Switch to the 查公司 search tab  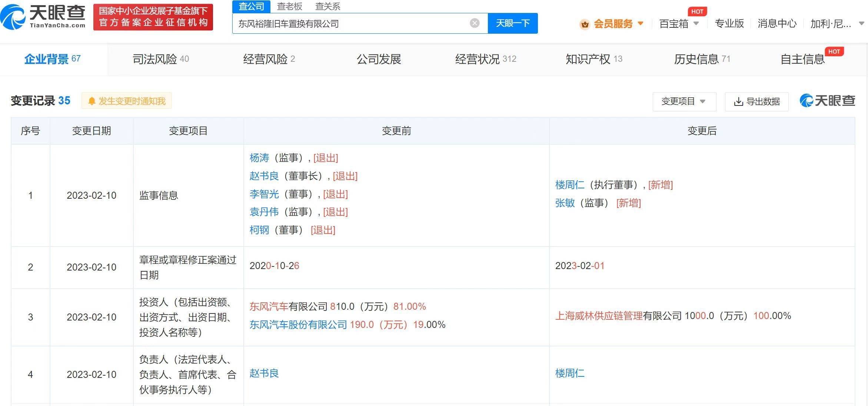click(x=251, y=6)
